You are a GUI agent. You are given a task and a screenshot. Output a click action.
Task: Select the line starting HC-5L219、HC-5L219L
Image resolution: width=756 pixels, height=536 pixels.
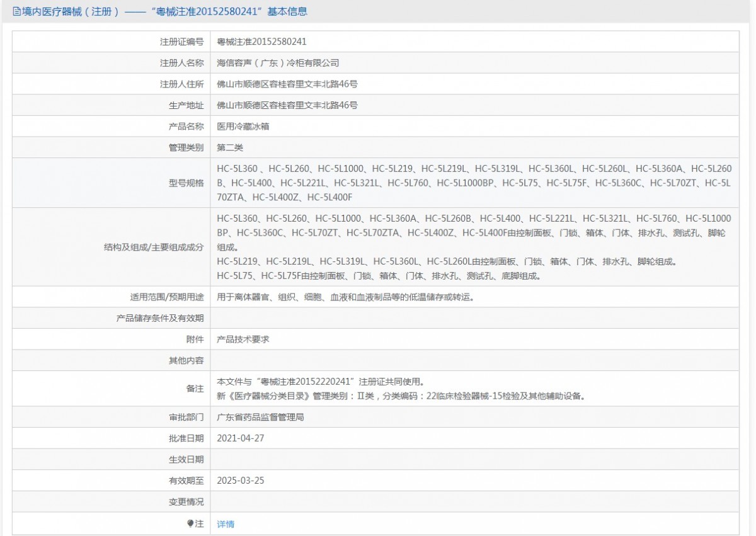[447, 261]
